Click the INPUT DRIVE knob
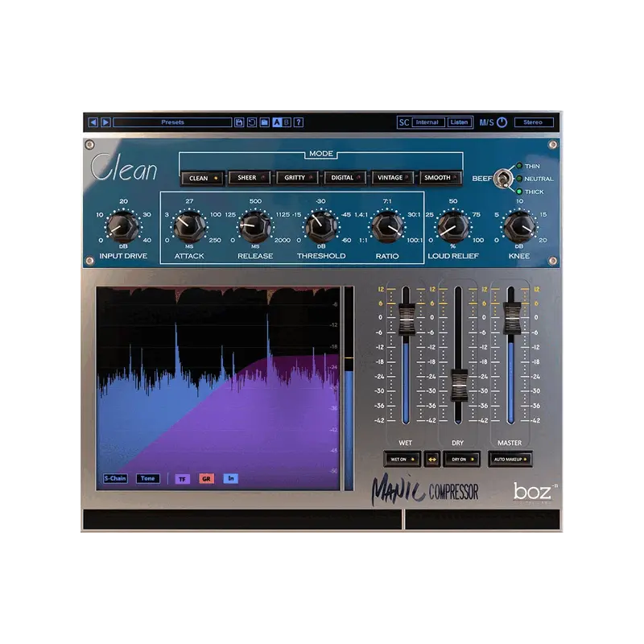The image size is (644, 644). point(123,227)
